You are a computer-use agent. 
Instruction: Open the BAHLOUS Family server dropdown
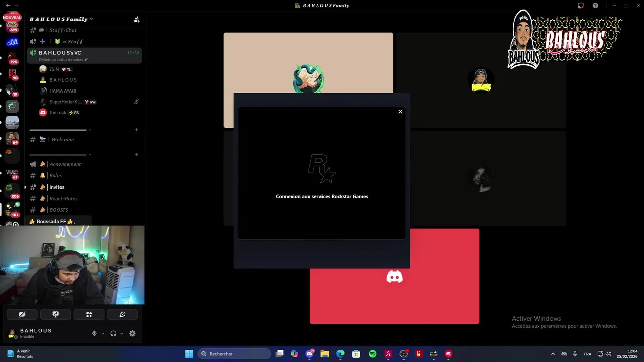[x=61, y=19]
